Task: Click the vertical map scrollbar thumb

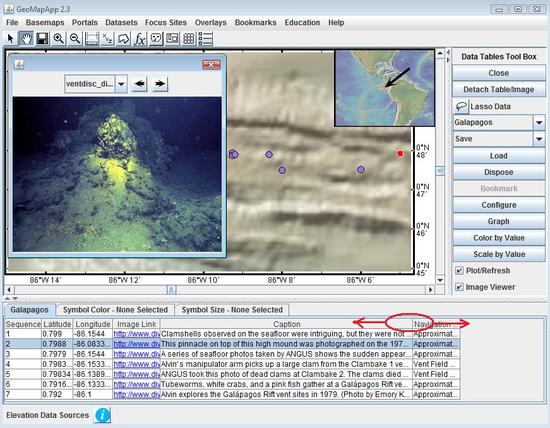Action: (440, 171)
